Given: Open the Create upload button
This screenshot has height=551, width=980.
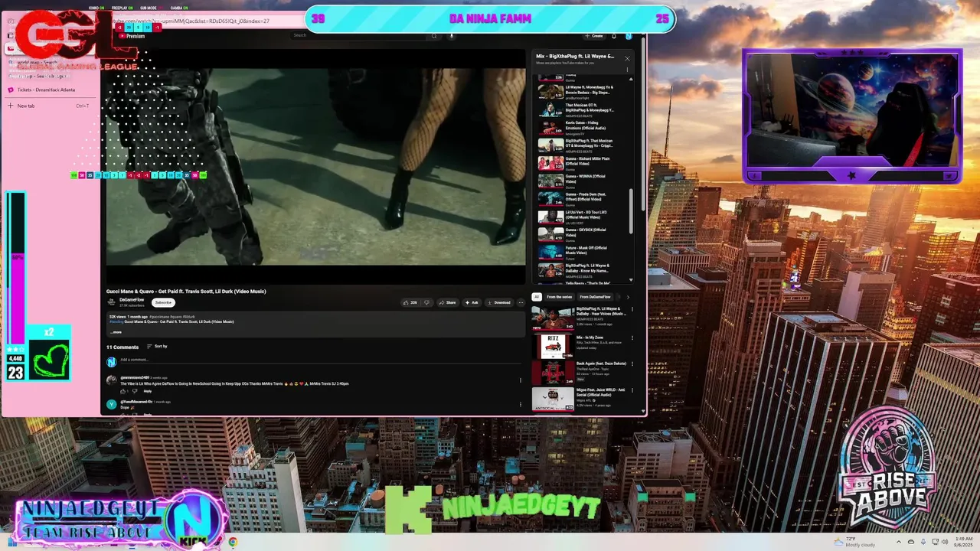Looking at the screenshot, I should pyautogui.click(x=594, y=36).
